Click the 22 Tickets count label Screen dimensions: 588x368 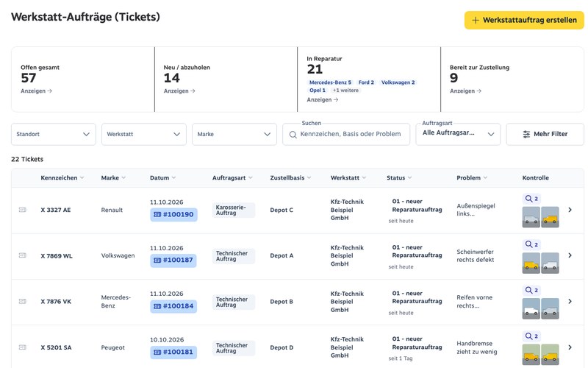click(x=27, y=159)
